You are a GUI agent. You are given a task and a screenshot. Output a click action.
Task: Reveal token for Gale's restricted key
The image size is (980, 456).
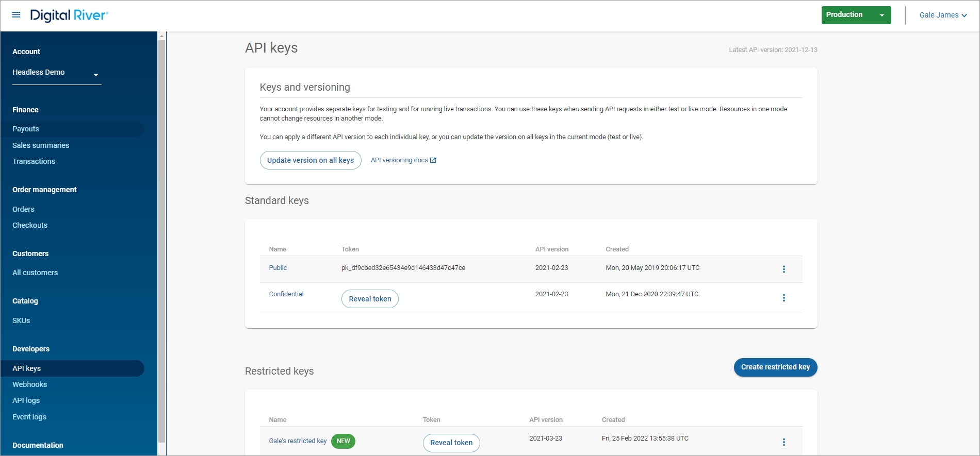(x=451, y=443)
